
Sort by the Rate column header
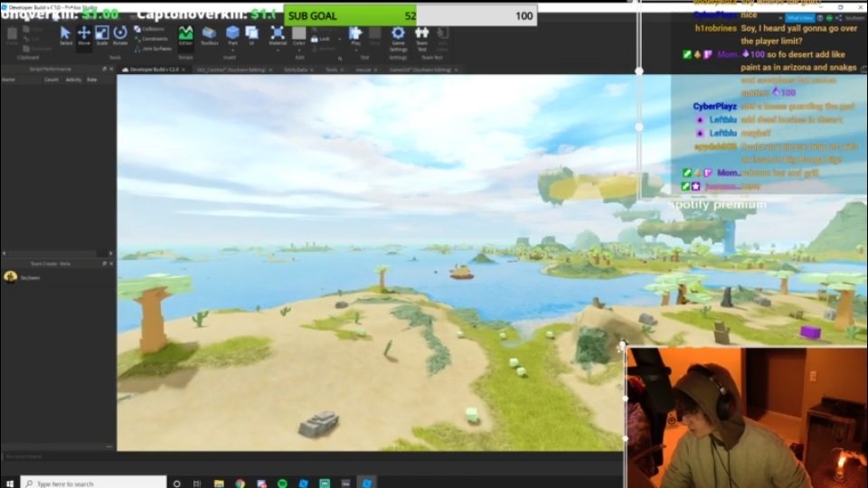[92, 80]
